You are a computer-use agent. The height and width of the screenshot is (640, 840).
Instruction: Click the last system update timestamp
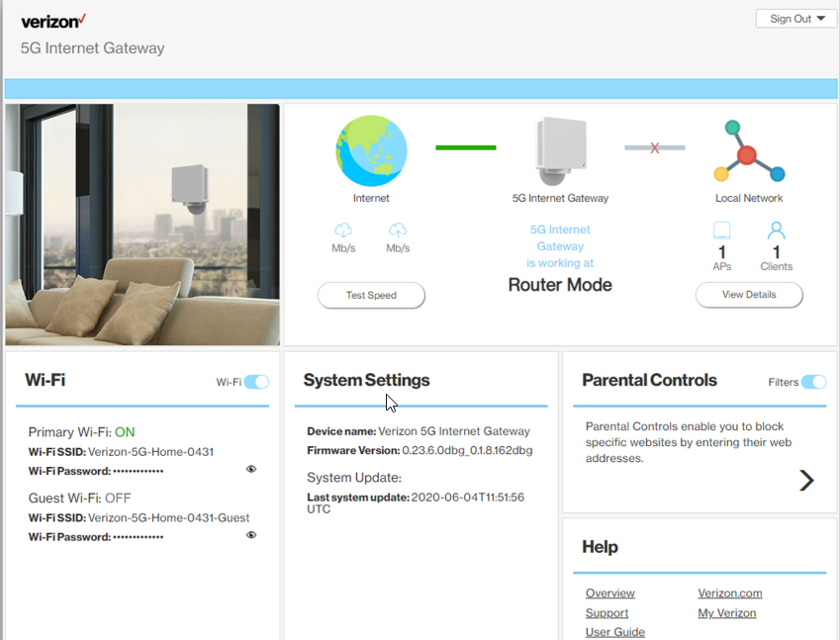[x=416, y=503]
